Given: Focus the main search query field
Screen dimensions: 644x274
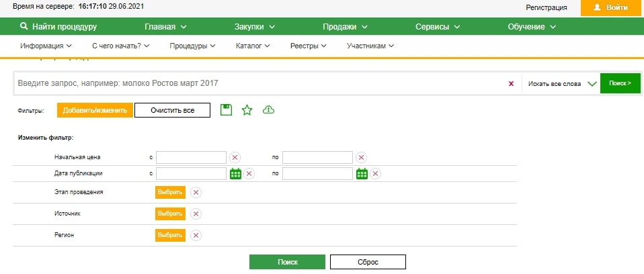Looking at the screenshot, I should coord(259,83).
